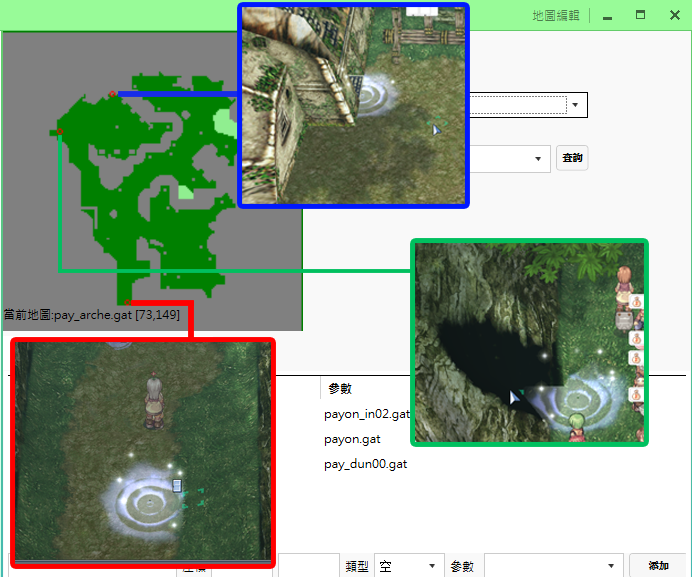Select the payon.gat list entry
Image resolution: width=692 pixels, height=577 pixels.
click(x=352, y=439)
